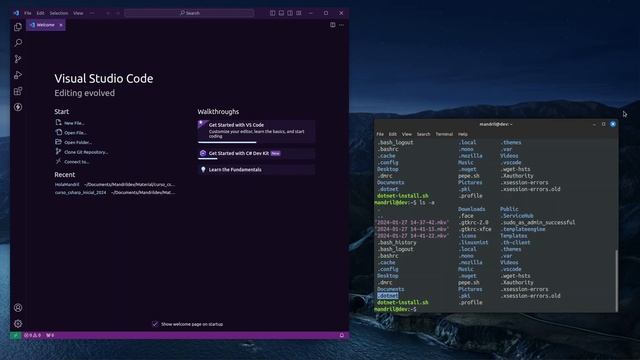Minimize the terminal window
This screenshot has height=360, width=640.
coord(594,124)
